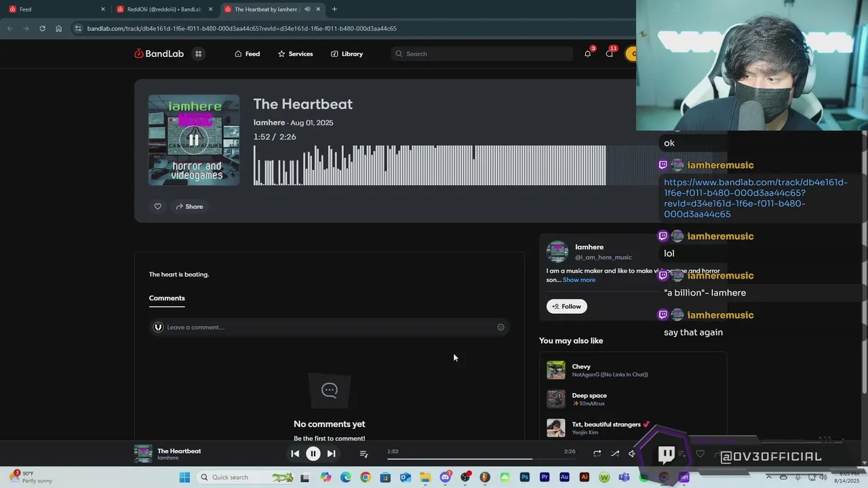Reload the page in the browser
Screen dimensions: 868x488
42,28
